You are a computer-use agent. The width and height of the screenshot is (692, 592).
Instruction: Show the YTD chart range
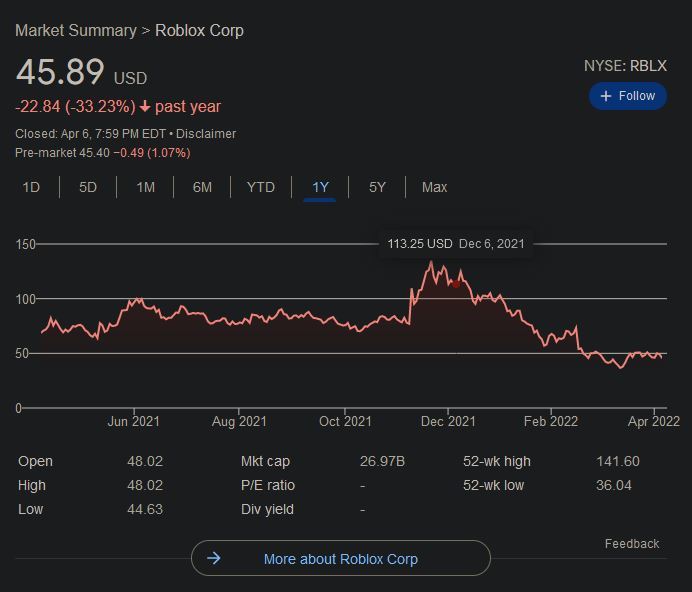point(261,187)
